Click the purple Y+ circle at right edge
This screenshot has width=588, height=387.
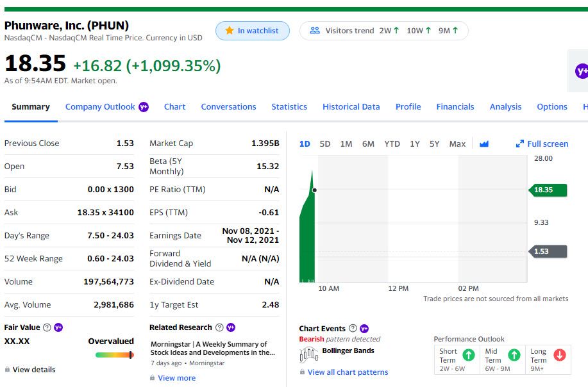coord(581,71)
